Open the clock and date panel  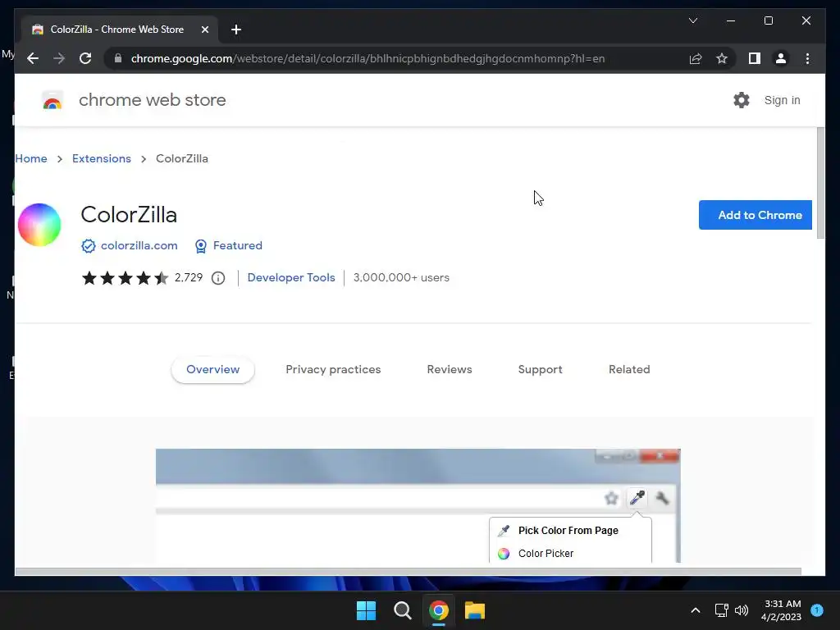781,610
